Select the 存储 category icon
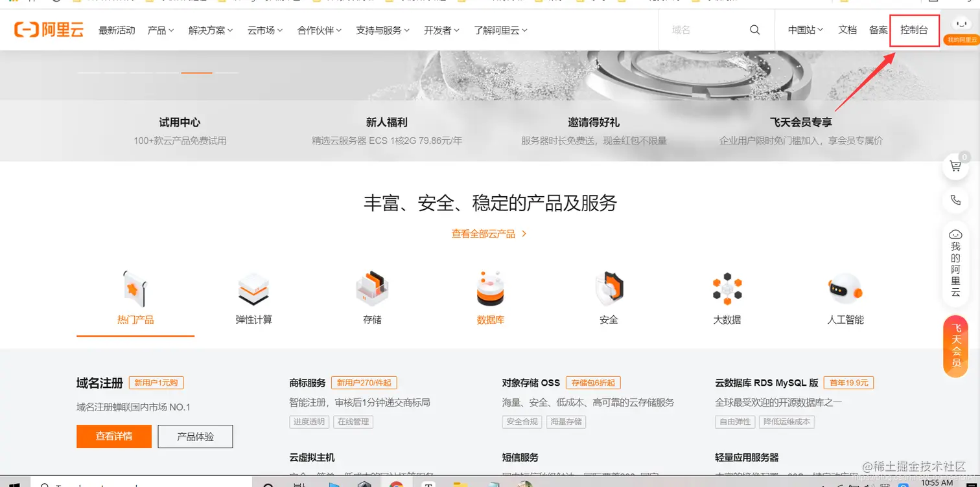 coord(372,288)
